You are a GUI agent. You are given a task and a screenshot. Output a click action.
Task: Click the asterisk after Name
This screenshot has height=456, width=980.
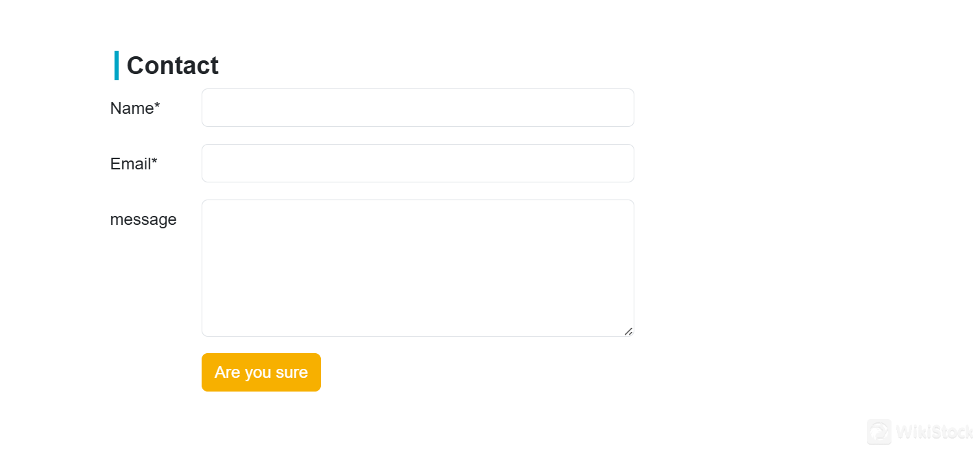point(156,105)
